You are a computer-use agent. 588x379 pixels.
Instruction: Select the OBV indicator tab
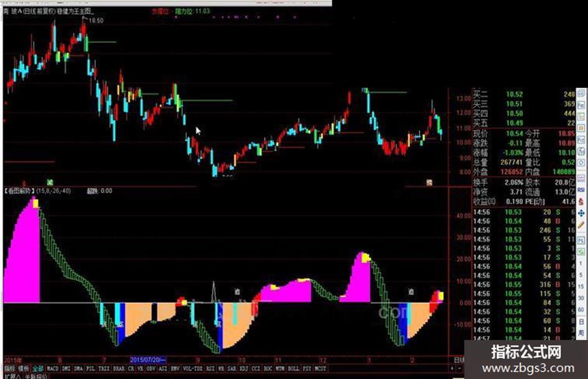pos(151,369)
